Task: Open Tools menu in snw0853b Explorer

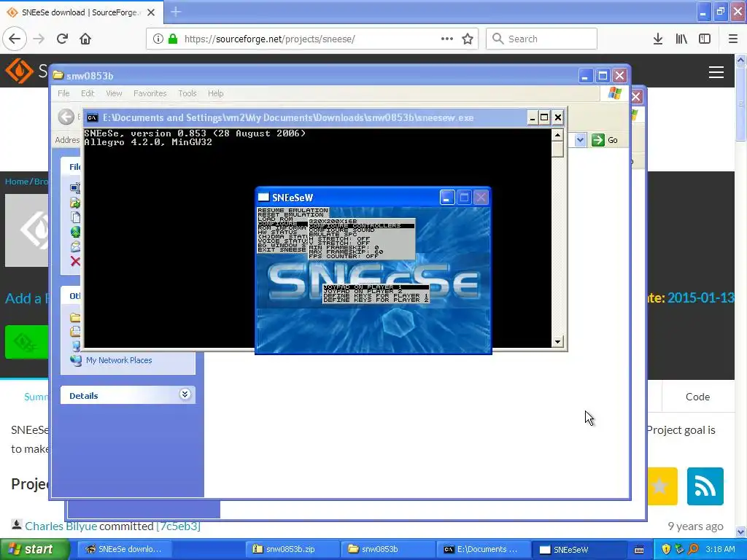Action: (187, 93)
